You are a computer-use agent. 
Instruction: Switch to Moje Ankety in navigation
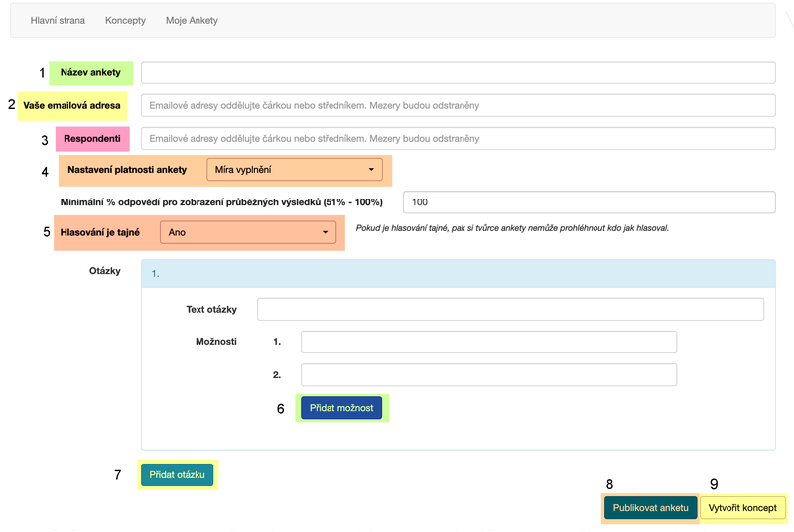click(x=192, y=20)
